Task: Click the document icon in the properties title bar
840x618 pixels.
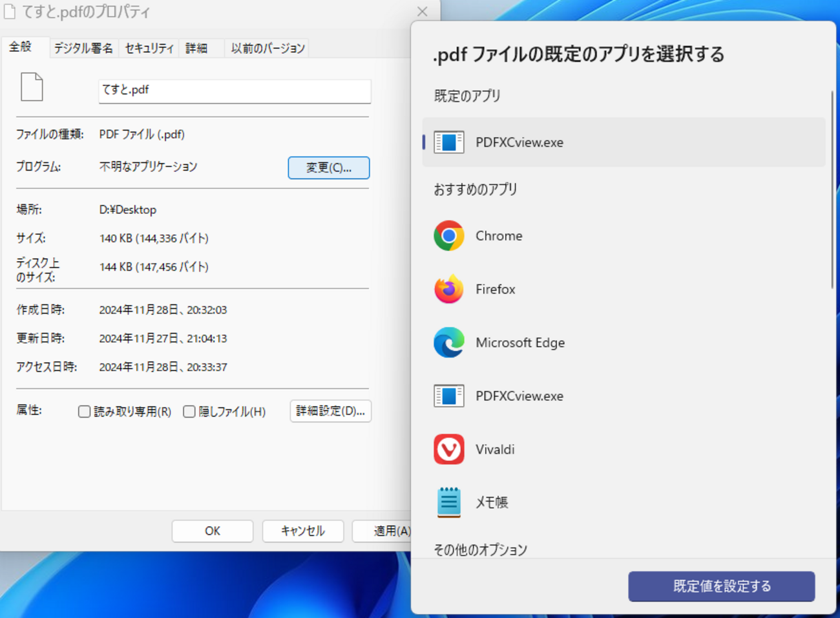Action: click(10, 12)
